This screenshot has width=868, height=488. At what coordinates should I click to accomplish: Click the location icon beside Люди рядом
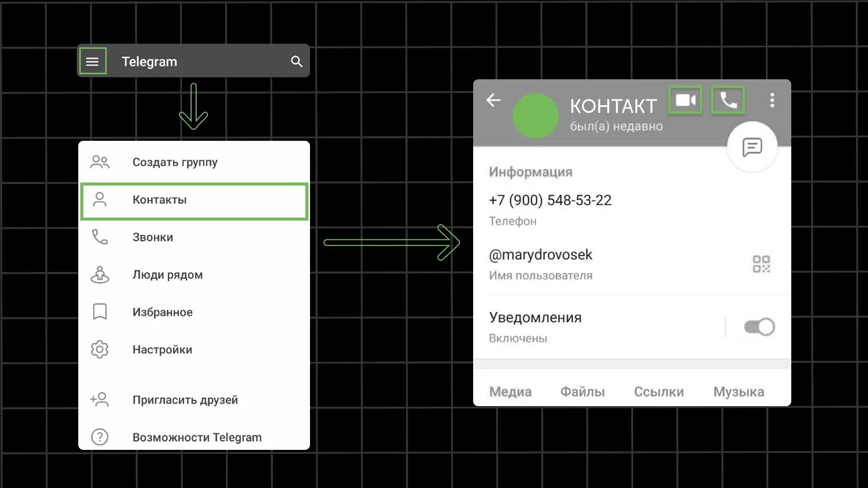(x=100, y=274)
